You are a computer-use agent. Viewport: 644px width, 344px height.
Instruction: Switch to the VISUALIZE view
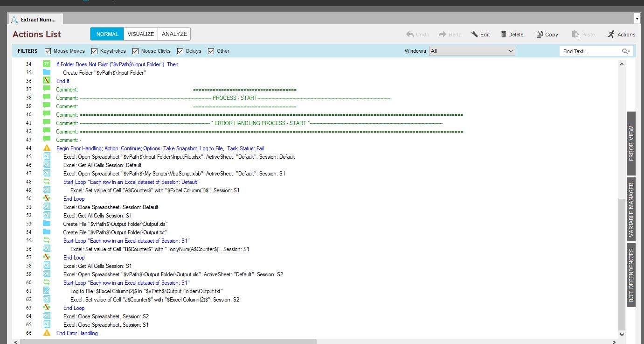141,34
